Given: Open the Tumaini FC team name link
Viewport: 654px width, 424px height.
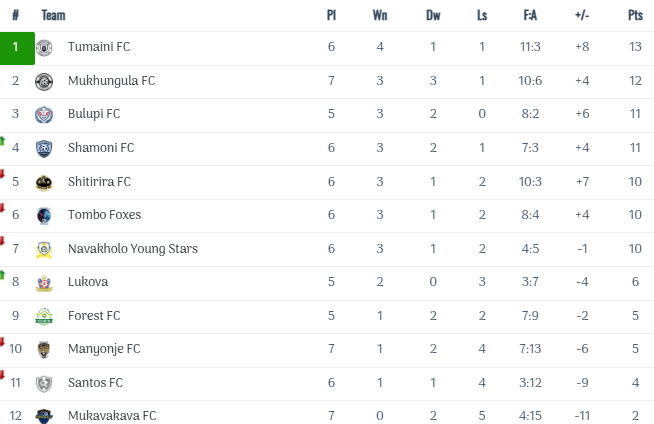Looking at the screenshot, I should [99, 47].
